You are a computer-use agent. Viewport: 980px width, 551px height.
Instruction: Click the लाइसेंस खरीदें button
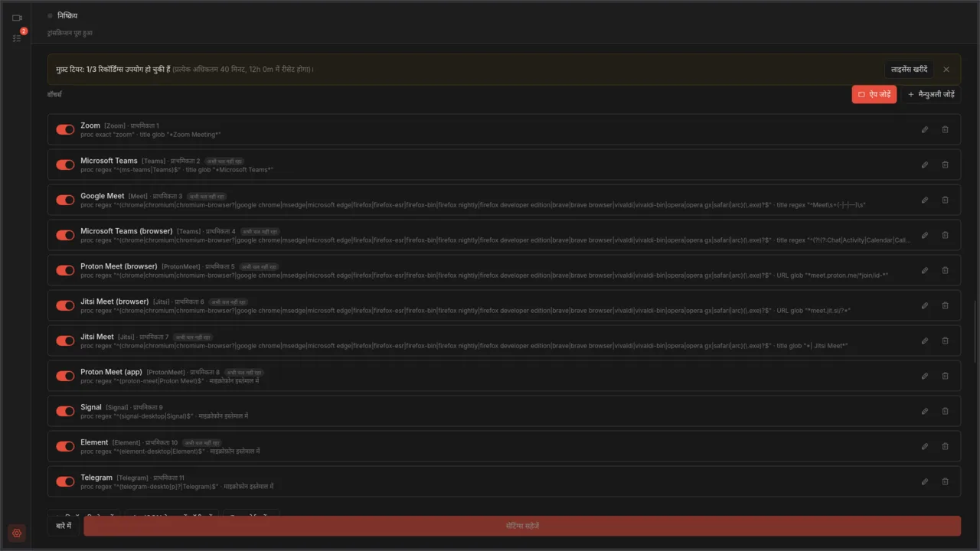909,69
